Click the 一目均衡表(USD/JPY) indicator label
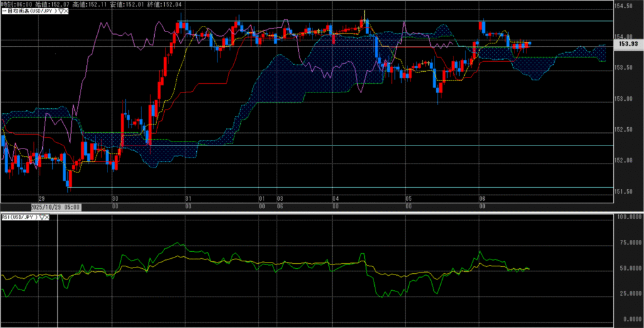 [29, 11]
